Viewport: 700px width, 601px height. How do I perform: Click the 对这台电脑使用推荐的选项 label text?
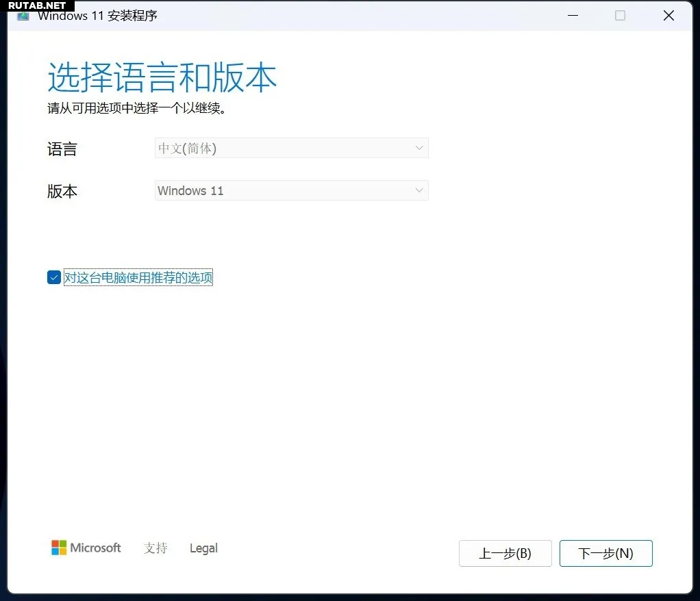point(138,277)
